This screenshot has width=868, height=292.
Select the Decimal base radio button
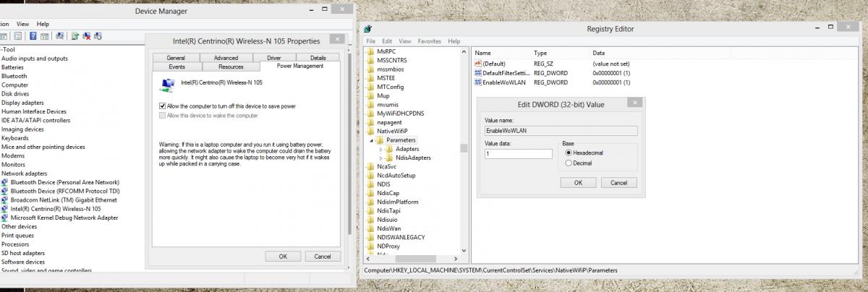coord(569,163)
